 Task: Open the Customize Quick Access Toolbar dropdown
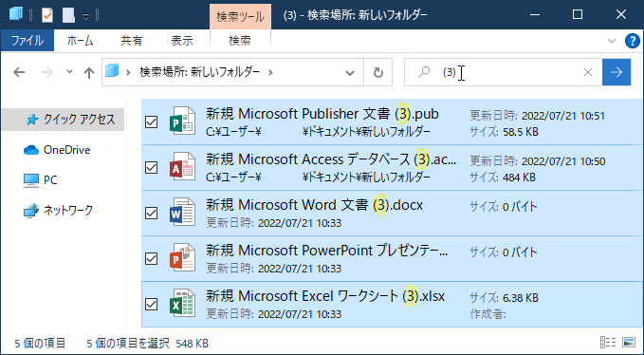coord(86,16)
